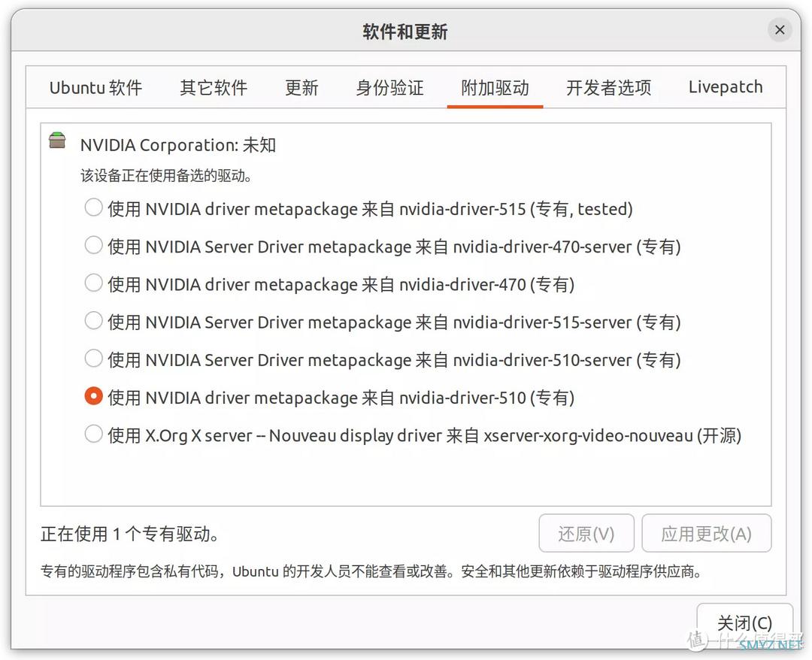Click the '该设备正在使用备选的驱动' status text
The image size is (812, 660).
(x=166, y=176)
